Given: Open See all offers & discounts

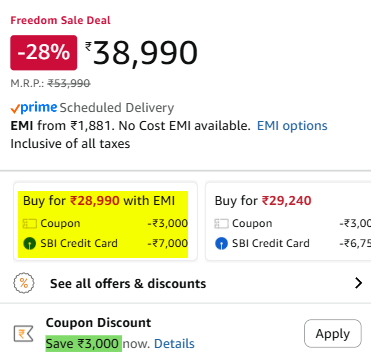Looking at the screenshot, I should pos(128,284).
